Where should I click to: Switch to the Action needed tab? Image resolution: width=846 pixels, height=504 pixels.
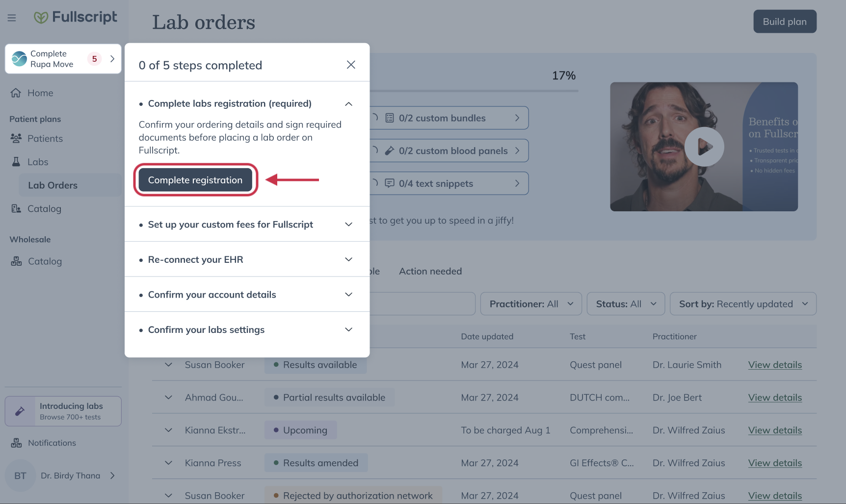[430, 271]
